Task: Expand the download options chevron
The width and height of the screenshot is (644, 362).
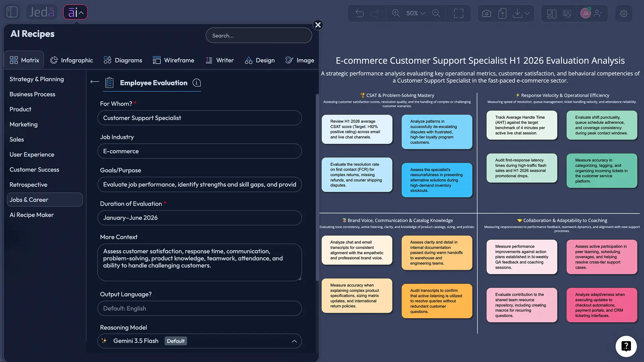Action: (x=527, y=13)
